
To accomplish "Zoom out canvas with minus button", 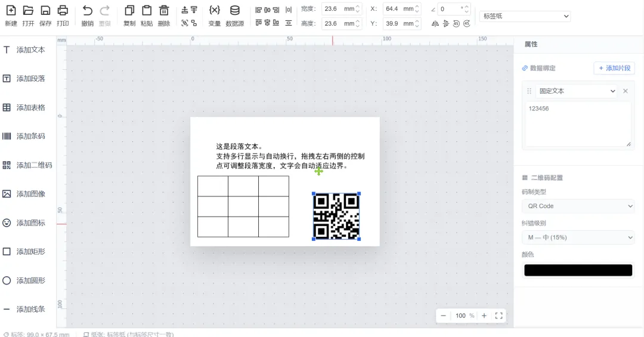I will 443,316.
